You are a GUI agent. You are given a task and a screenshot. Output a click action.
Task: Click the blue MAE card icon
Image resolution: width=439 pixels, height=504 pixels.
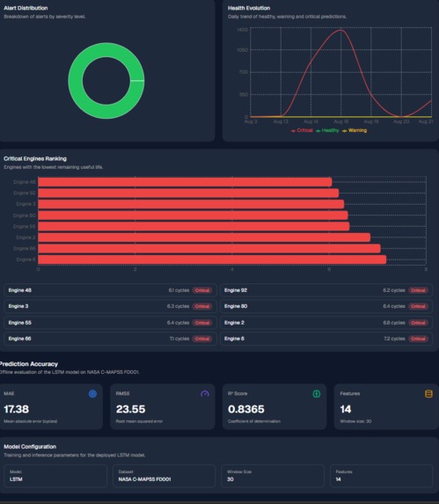click(x=92, y=394)
